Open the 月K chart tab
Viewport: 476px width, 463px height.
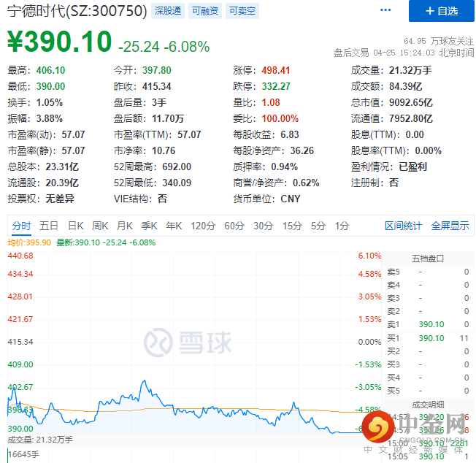(x=124, y=226)
